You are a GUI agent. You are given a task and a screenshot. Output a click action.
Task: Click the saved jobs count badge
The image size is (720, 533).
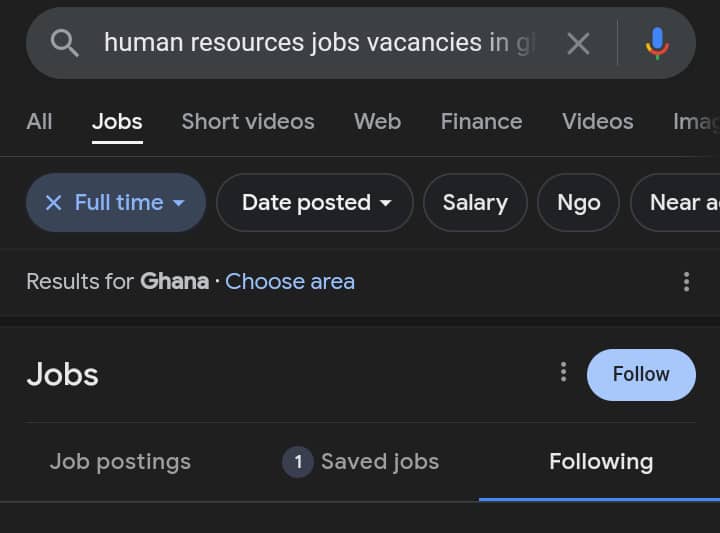point(297,462)
